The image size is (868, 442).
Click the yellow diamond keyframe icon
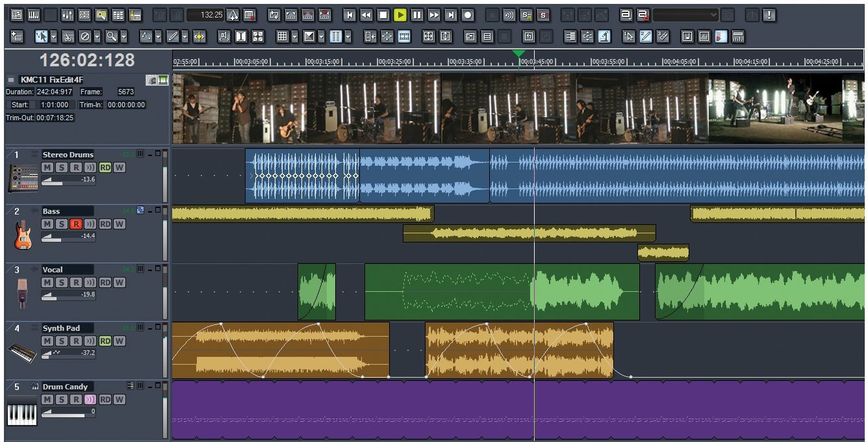(x=199, y=36)
